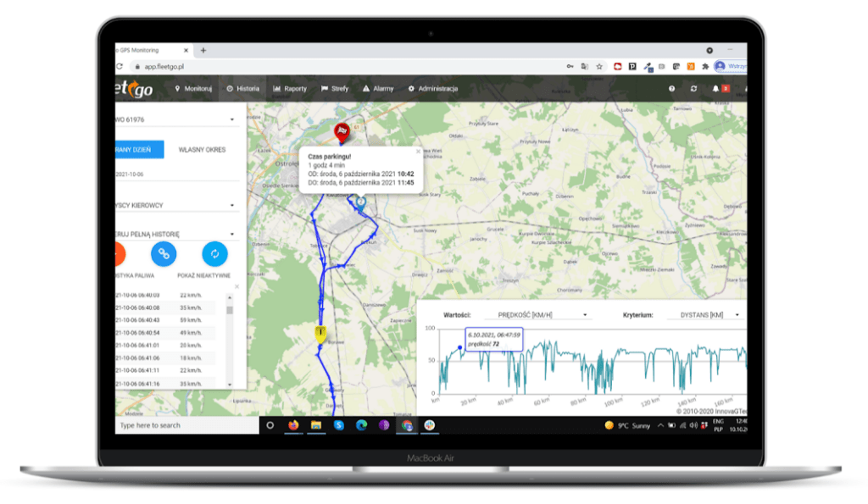Close the Czas parkingu popup
Image resolution: width=868 pixels, height=504 pixels.
[418, 151]
